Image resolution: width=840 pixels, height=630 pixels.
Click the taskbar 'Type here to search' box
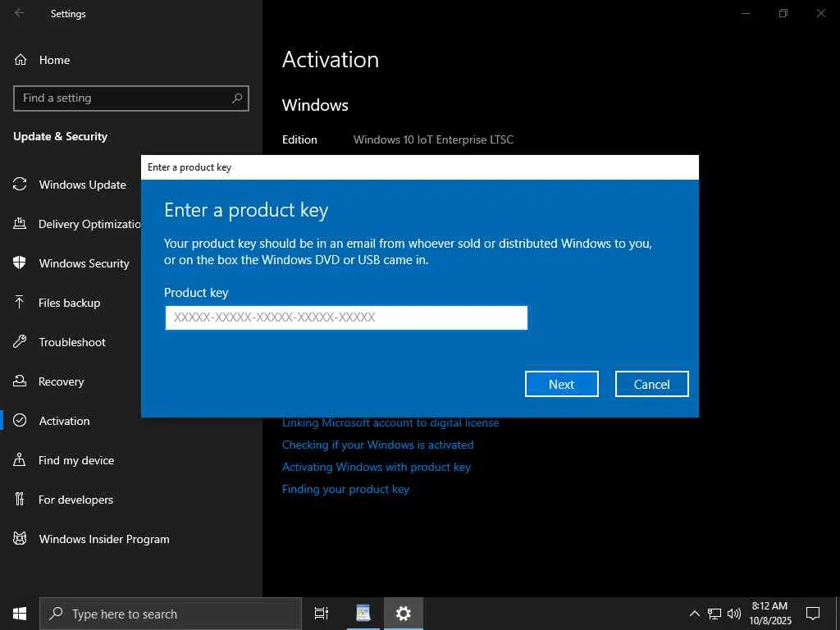pos(171,614)
